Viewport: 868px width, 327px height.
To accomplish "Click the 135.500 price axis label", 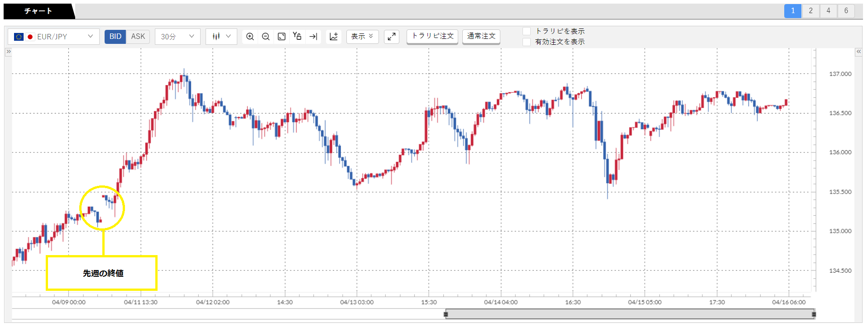I will pyautogui.click(x=840, y=192).
